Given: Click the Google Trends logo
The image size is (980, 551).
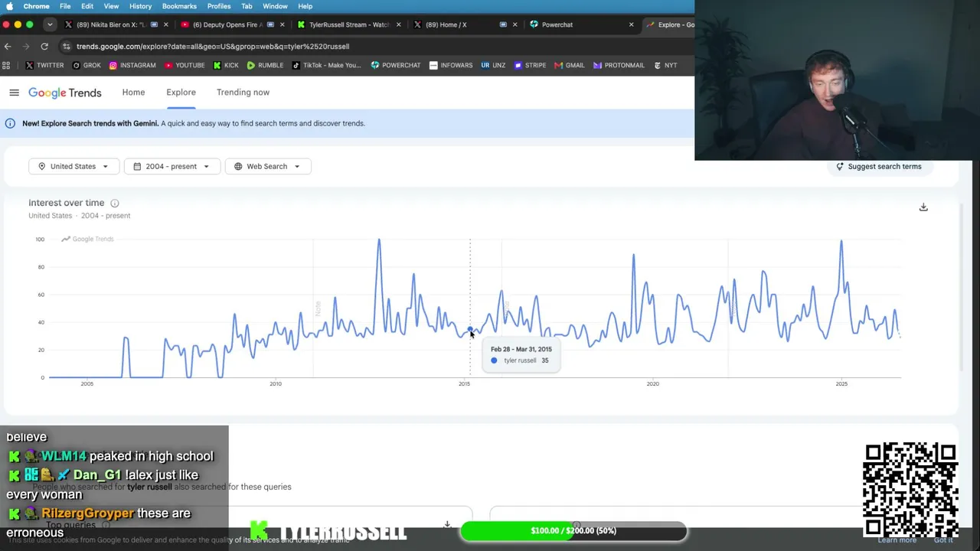Looking at the screenshot, I should coord(65,93).
